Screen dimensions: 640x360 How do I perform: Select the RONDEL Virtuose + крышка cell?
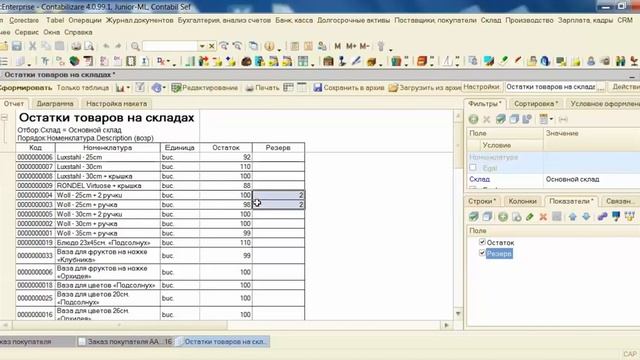pyautogui.click(x=108, y=186)
